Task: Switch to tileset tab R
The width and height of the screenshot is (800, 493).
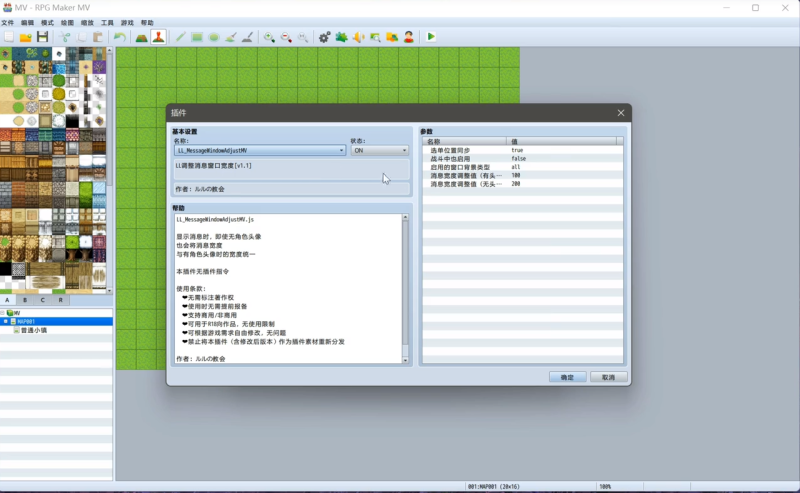Action: click(61, 300)
